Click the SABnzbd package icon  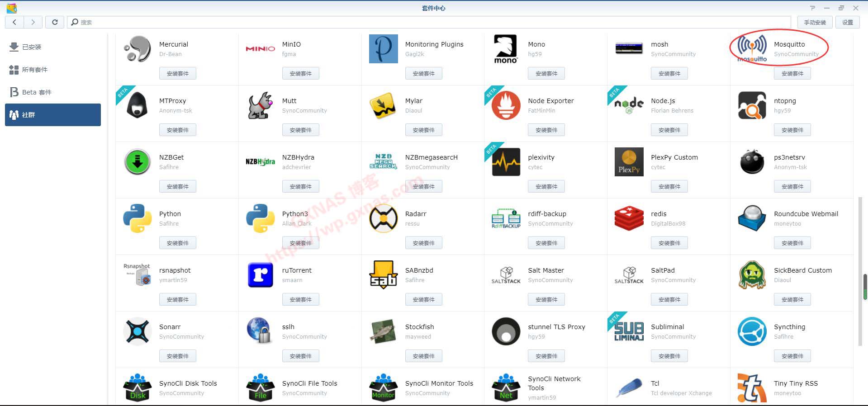tap(384, 275)
